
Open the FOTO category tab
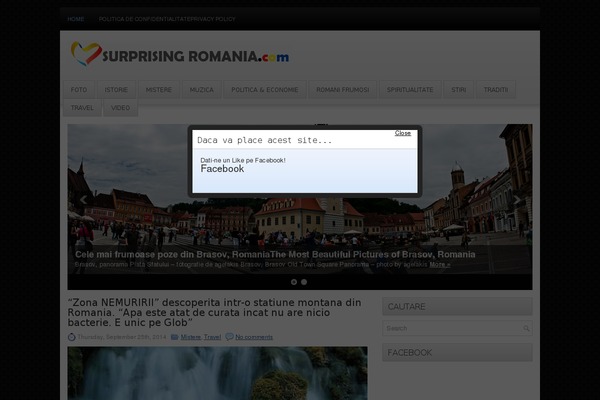pyautogui.click(x=79, y=90)
